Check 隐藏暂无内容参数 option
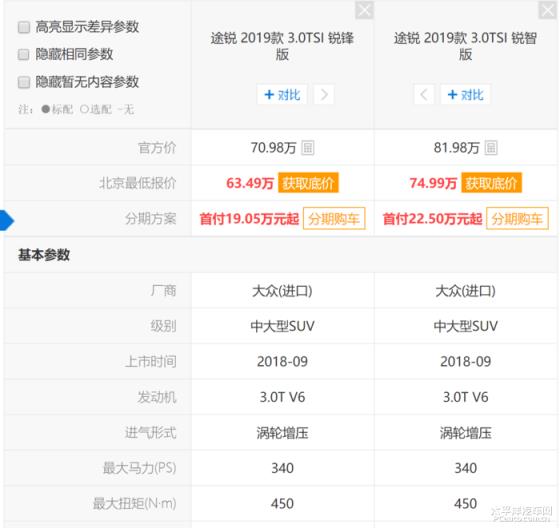560x528 pixels. [x=24, y=82]
